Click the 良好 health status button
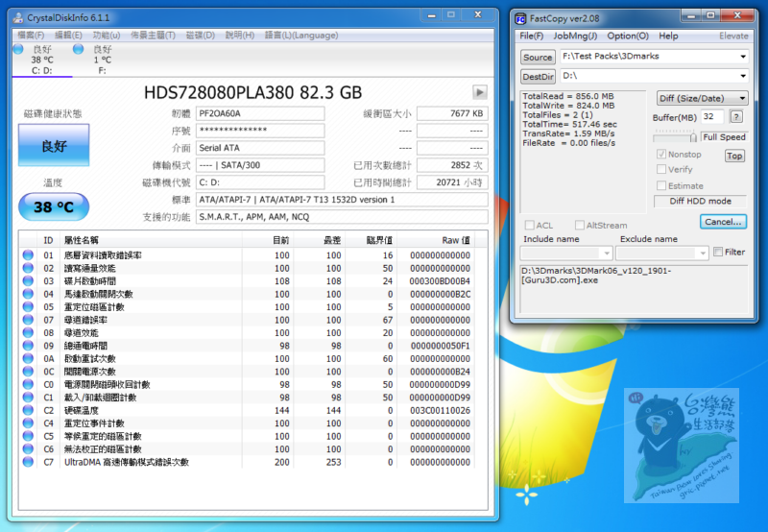 click(54, 146)
